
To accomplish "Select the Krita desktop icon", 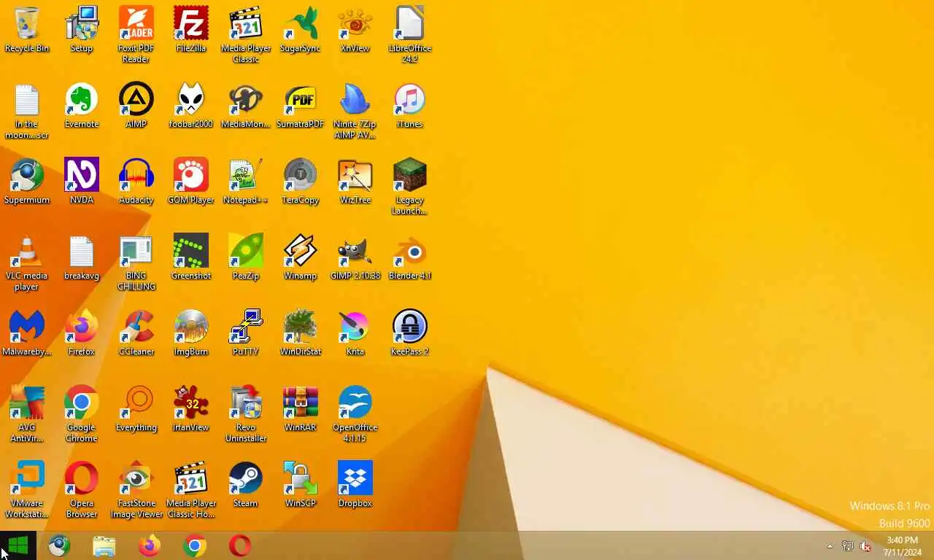I will [355, 327].
